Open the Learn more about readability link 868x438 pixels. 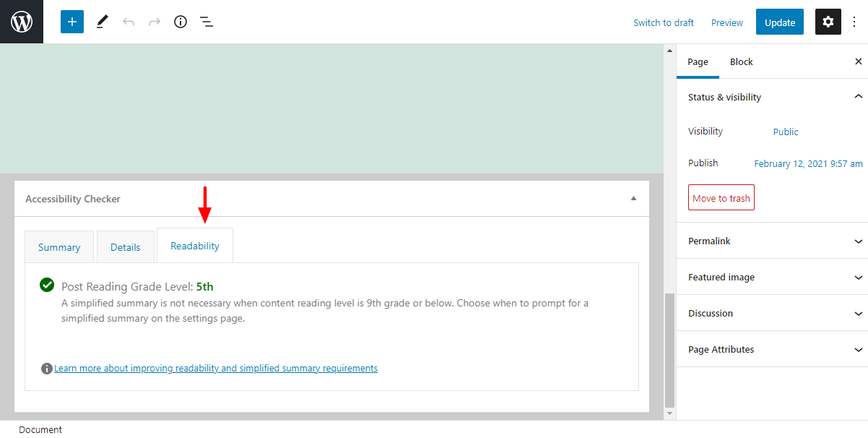point(215,369)
